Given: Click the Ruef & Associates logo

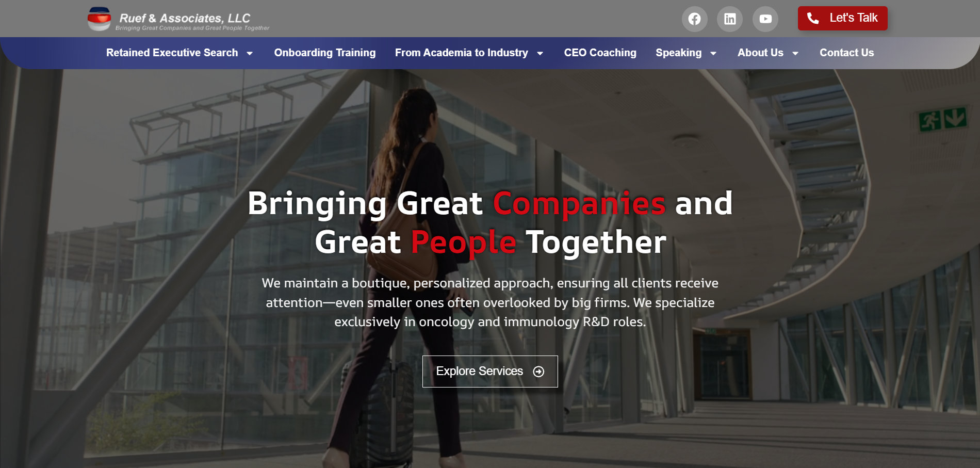Looking at the screenshot, I should point(99,19).
